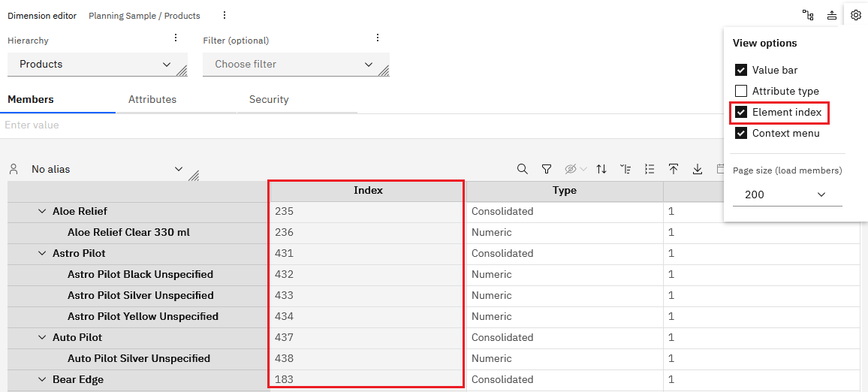868x392 pixels.
Task: Collapse the Auto Pilot row
Action: [x=41, y=338]
